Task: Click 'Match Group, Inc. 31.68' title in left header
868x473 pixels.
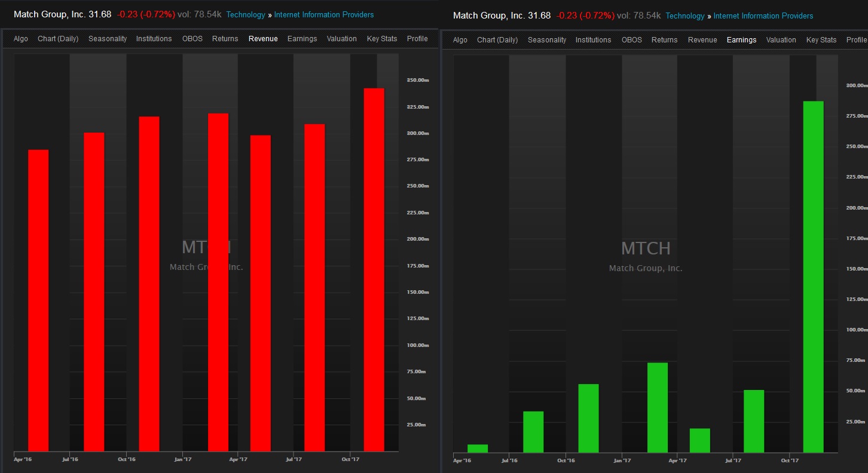Action: [62, 14]
